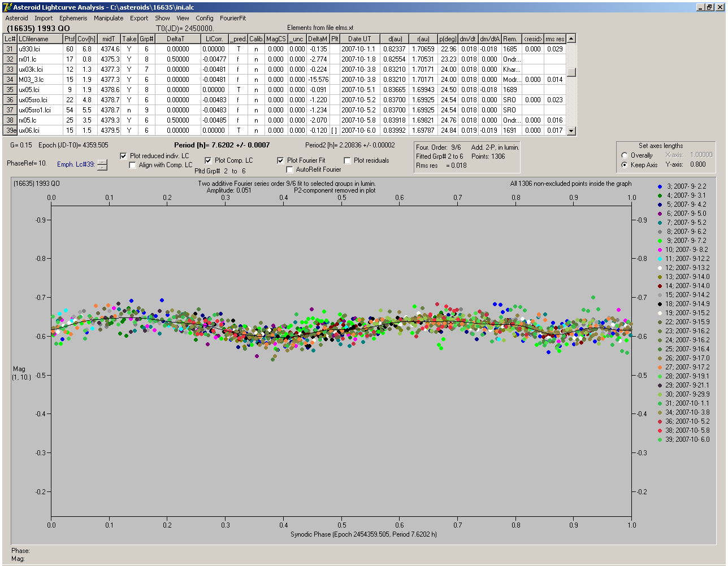Click the Y-axis length field
728x566 pixels.
coord(697,165)
